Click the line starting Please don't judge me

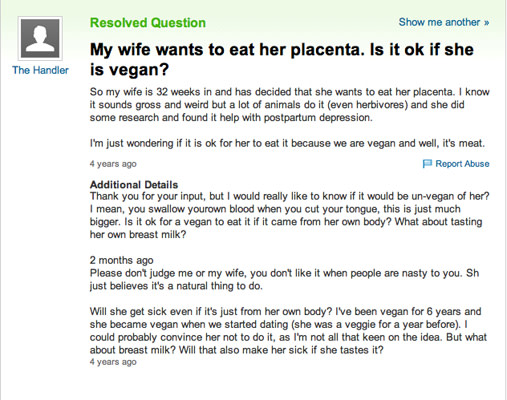click(x=284, y=273)
